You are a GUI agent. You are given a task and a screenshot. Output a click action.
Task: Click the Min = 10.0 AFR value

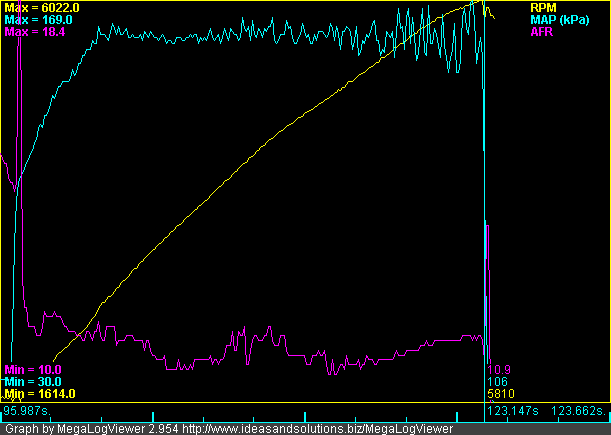(x=33, y=370)
